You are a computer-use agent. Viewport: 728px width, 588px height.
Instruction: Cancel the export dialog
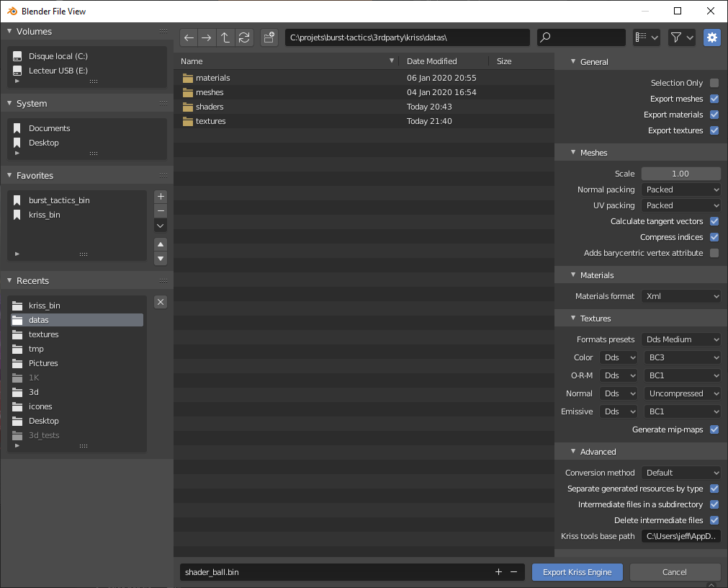(x=675, y=572)
